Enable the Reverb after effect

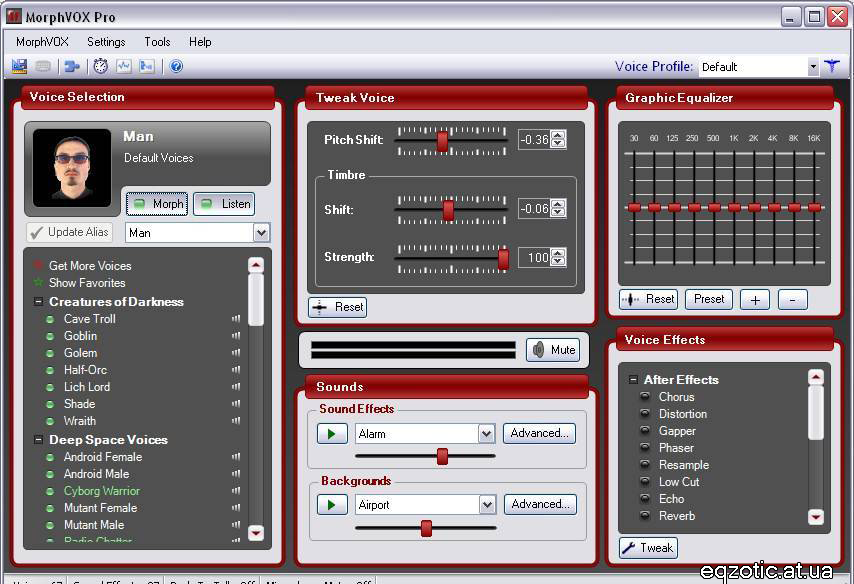pos(644,515)
